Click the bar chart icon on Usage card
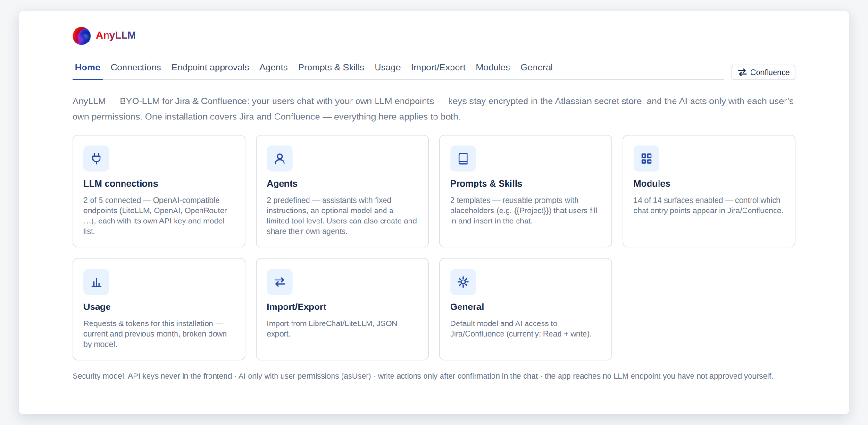The image size is (868, 425). tap(96, 282)
